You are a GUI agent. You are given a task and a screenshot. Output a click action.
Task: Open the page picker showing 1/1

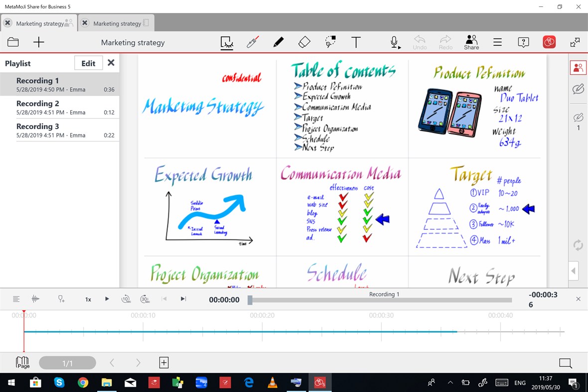(68, 363)
